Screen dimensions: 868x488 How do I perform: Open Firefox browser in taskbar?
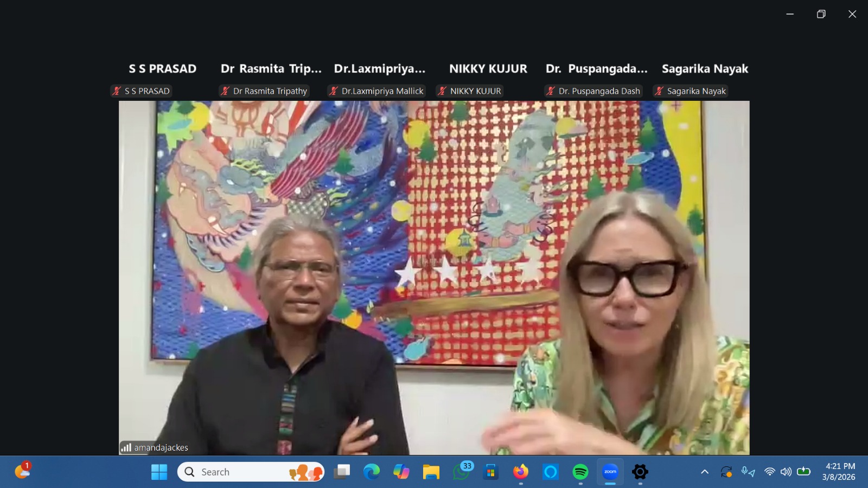click(521, 472)
